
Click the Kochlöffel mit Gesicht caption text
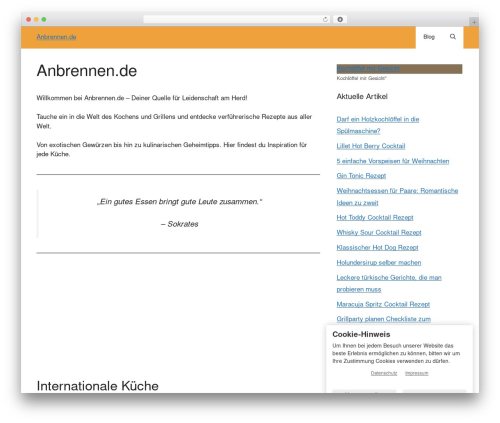pyautogui.click(x=361, y=78)
